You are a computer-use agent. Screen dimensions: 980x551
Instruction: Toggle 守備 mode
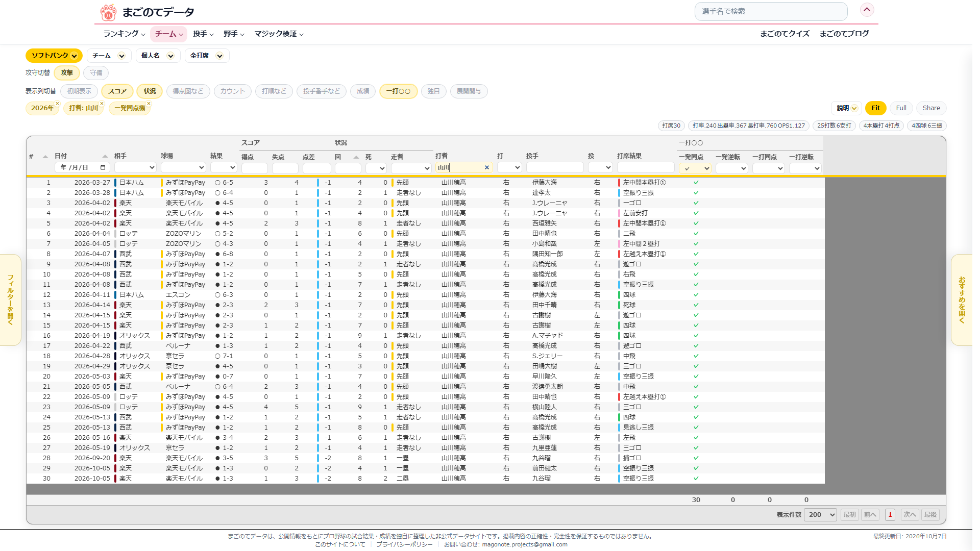[x=96, y=73]
